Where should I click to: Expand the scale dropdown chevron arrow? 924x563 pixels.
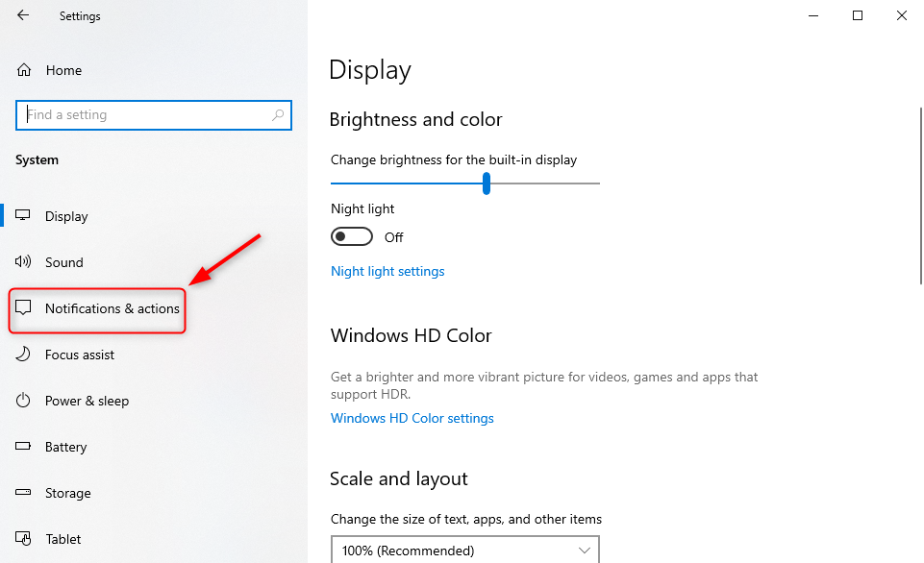[584, 551]
